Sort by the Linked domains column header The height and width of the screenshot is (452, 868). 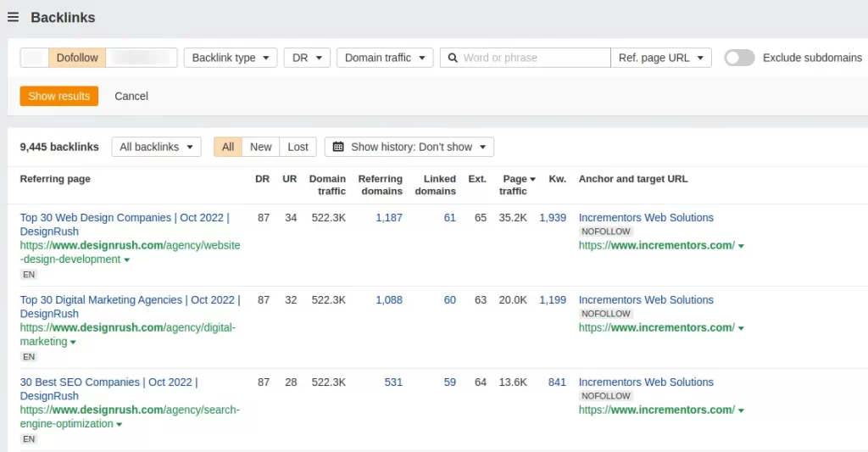(x=436, y=185)
